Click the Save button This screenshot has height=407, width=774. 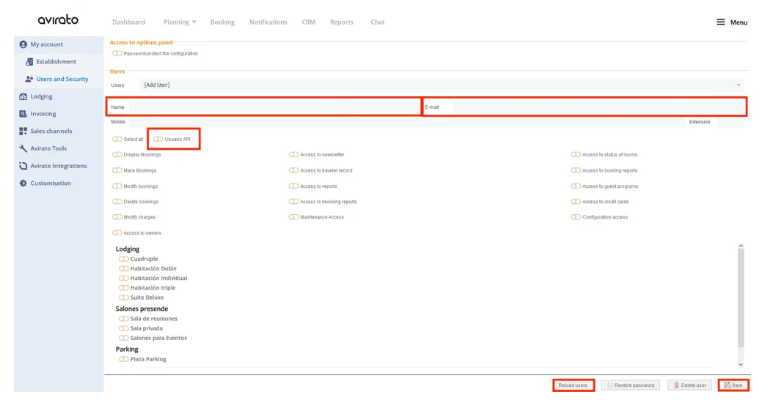coord(733,385)
